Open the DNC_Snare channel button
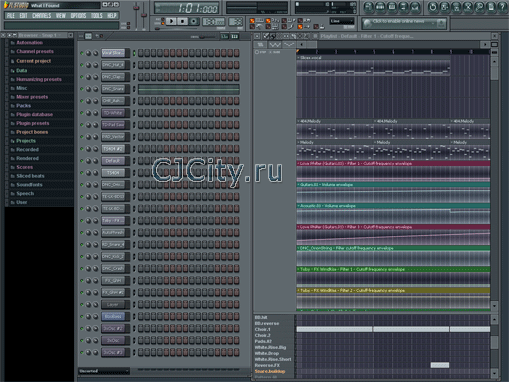Screen dimensions: 509x382 pyautogui.click(x=113, y=89)
